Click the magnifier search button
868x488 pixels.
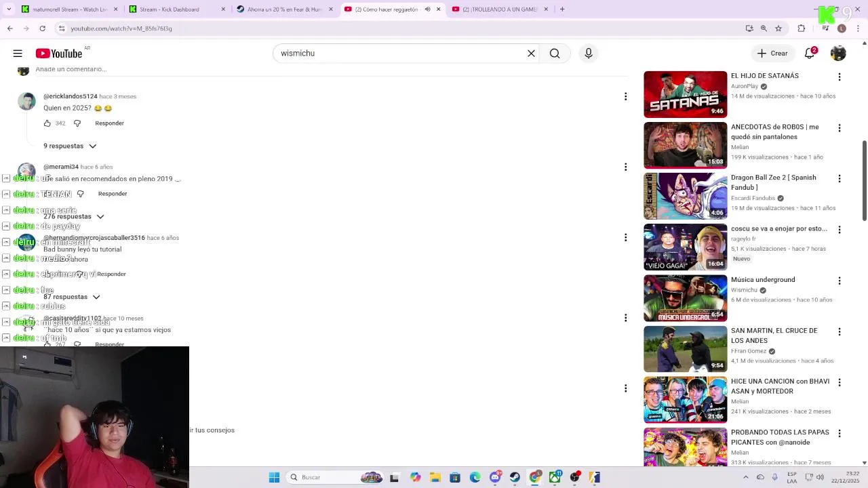[555, 54]
